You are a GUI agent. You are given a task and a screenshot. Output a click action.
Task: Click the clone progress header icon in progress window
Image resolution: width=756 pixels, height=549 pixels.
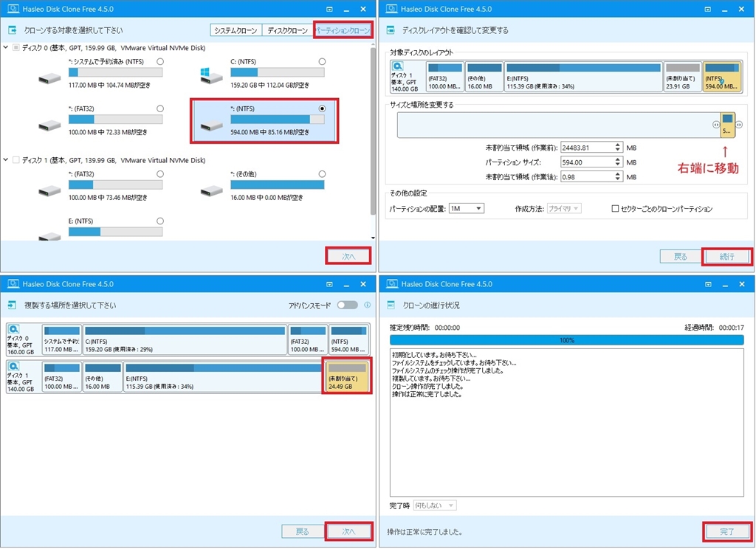[x=391, y=305]
